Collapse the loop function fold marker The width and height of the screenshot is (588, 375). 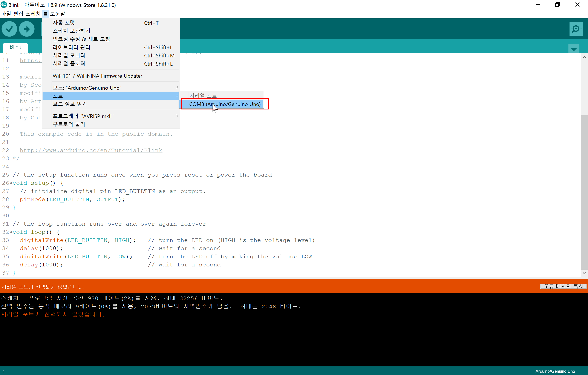[11, 232]
